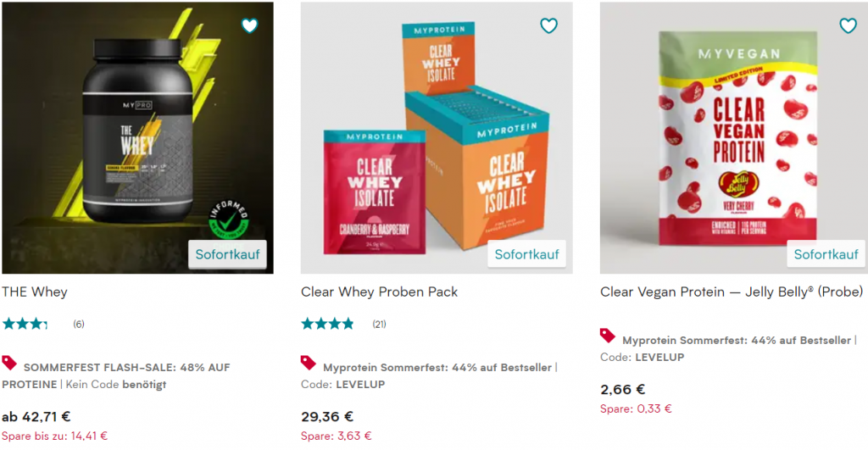Hit Sofortkauf on Clear Vegan Protein
Image resolution: width=868 pixels, height=450 pixels.
coord(826,254)
